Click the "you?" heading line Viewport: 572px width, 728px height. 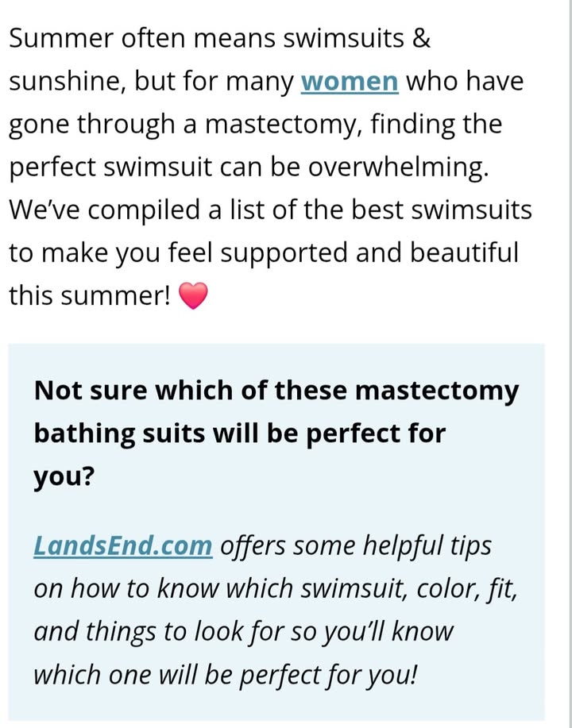[64, 477]
